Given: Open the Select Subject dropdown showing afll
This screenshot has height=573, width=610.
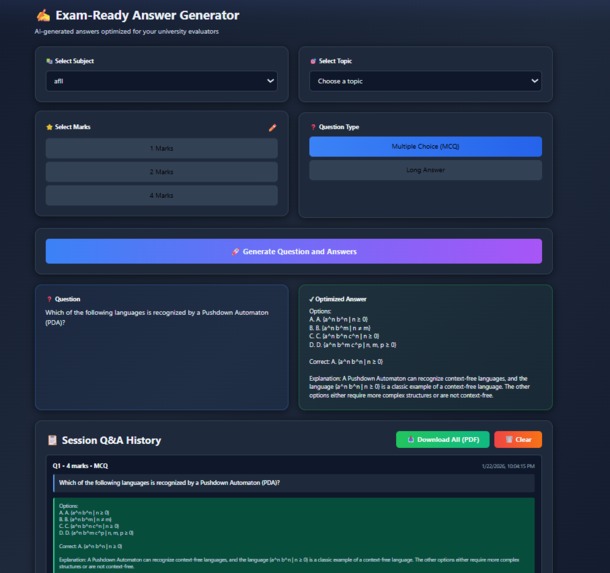Looking at the screenshot, I should [162, 81].
